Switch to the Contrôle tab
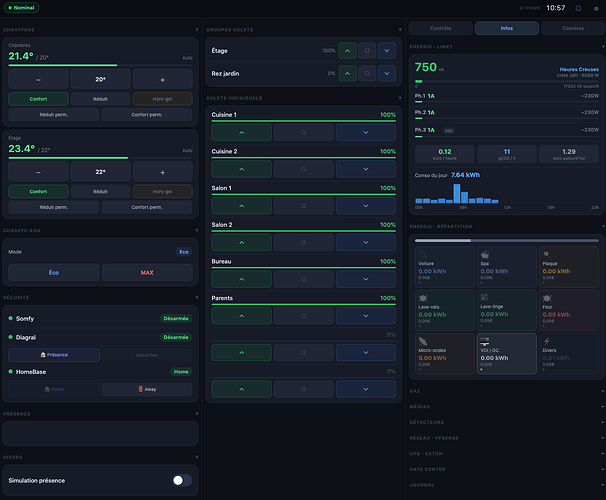Image resolution: width=606 pixels, height=500 pixels. [441, 28]
